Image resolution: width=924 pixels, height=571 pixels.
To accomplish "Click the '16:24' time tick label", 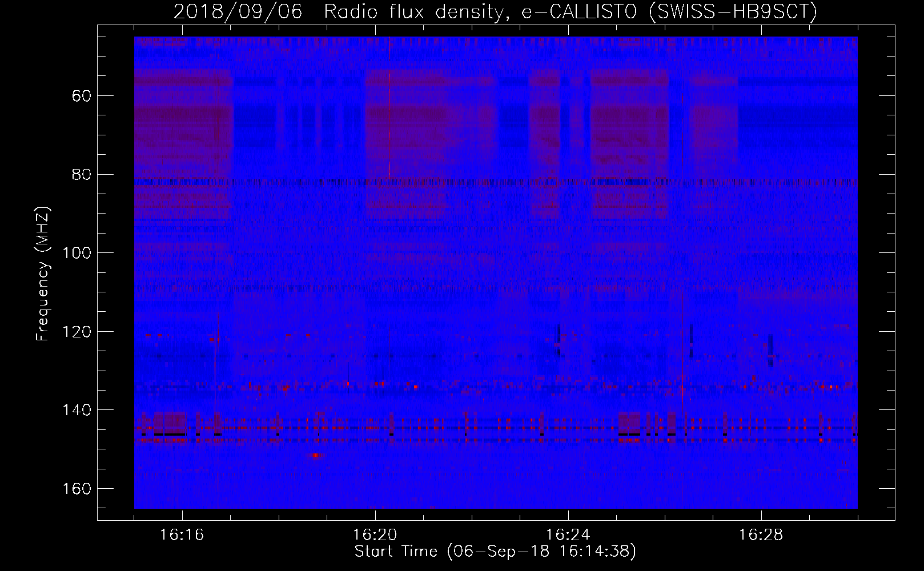I will click(568, 535).
